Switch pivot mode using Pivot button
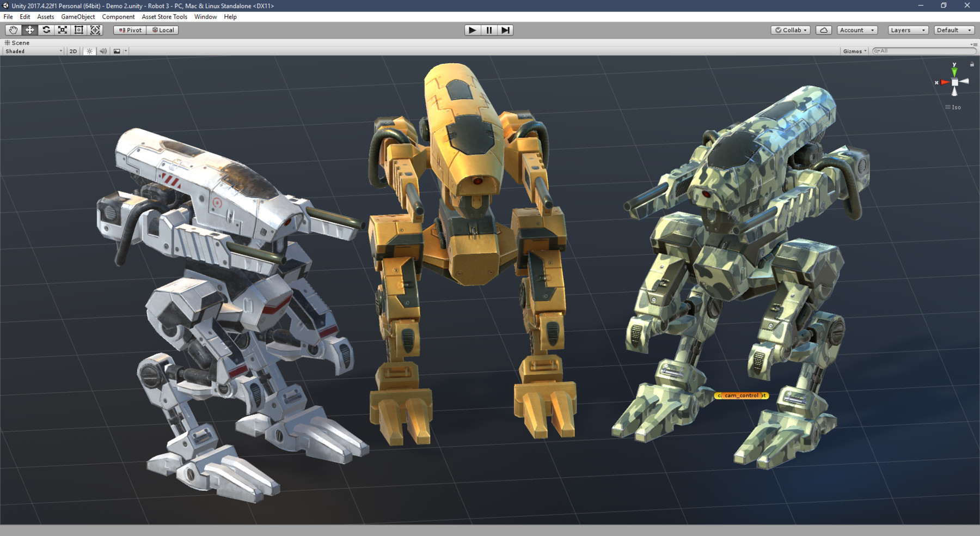 [128, 30]
